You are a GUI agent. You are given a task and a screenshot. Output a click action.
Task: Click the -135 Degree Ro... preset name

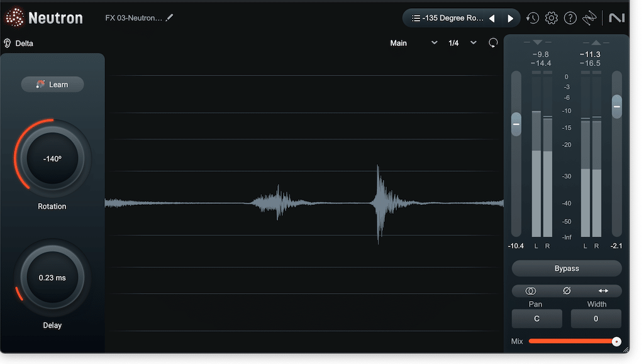(x=453, y=18)
